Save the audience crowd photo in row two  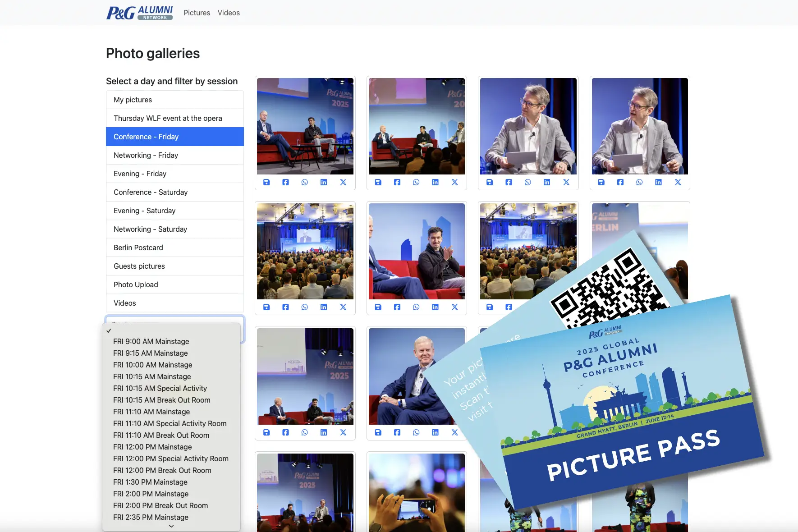point(266,307)
